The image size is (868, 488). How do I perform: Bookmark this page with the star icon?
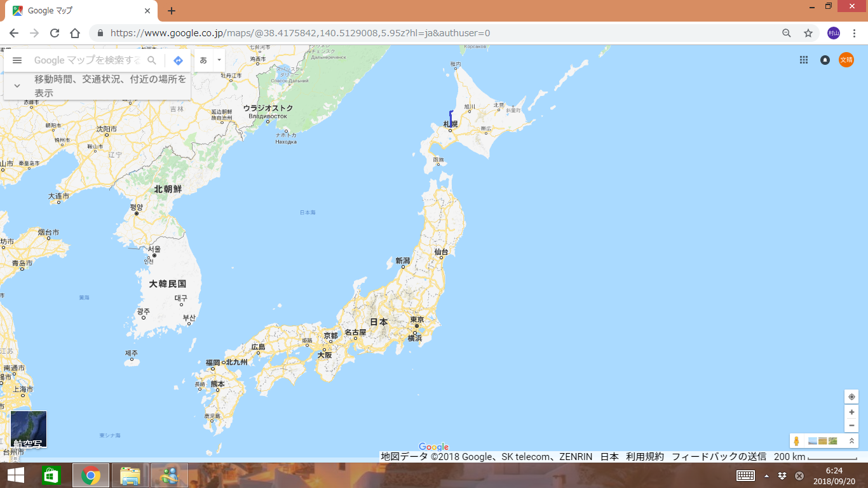tap(808, 33)
